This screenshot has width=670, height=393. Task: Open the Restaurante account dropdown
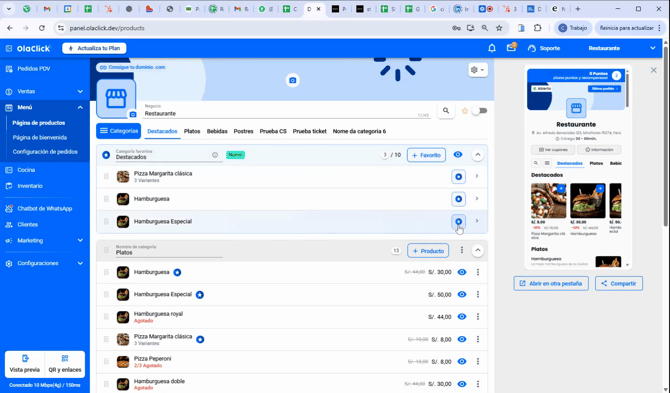[622, 48]
